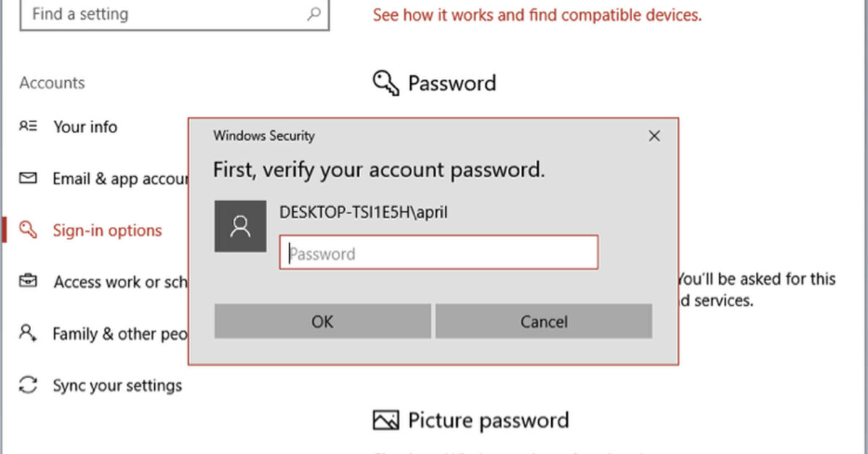This screenshot has height=454, width=868.
Task: Click the Sign-in options key icon
Action: (x=27, y=230)
